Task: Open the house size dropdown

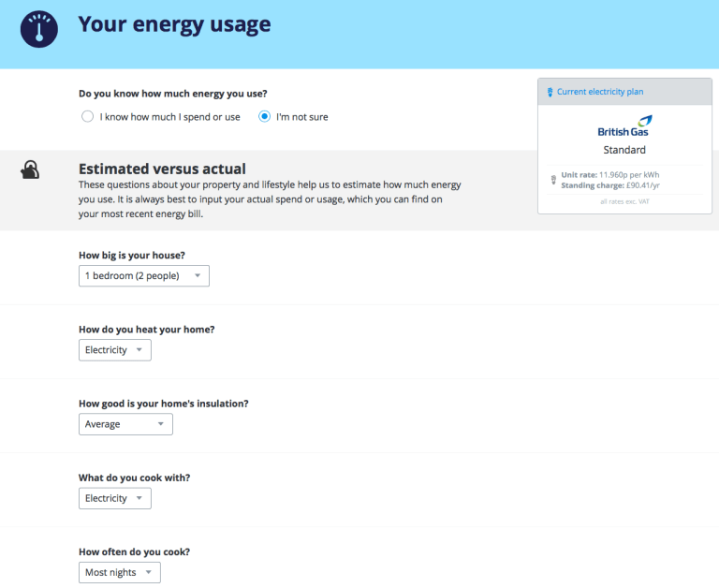Action: (144, 276)
